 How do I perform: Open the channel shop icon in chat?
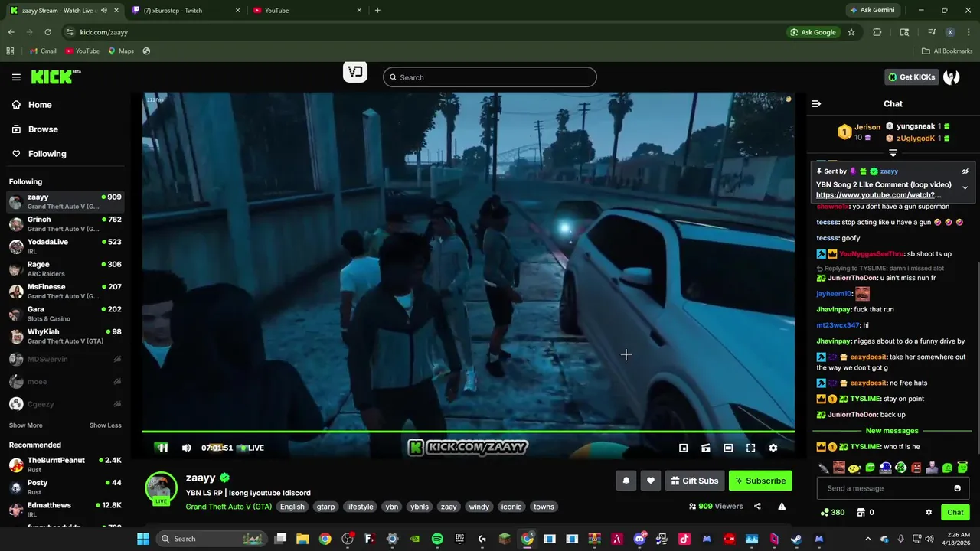861,513
